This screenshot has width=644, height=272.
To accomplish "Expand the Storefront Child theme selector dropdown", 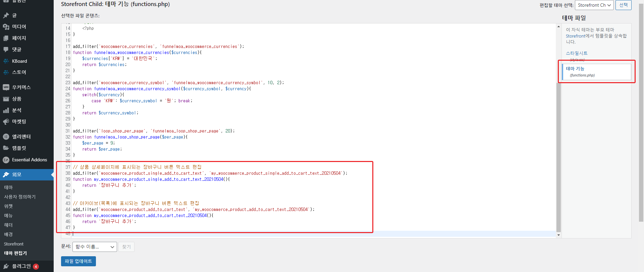I will 594,5.
